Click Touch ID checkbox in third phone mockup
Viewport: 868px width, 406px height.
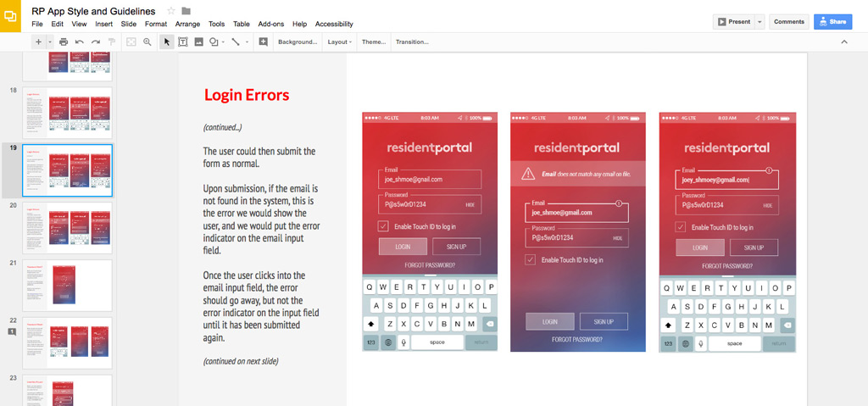tap(681, 227)
